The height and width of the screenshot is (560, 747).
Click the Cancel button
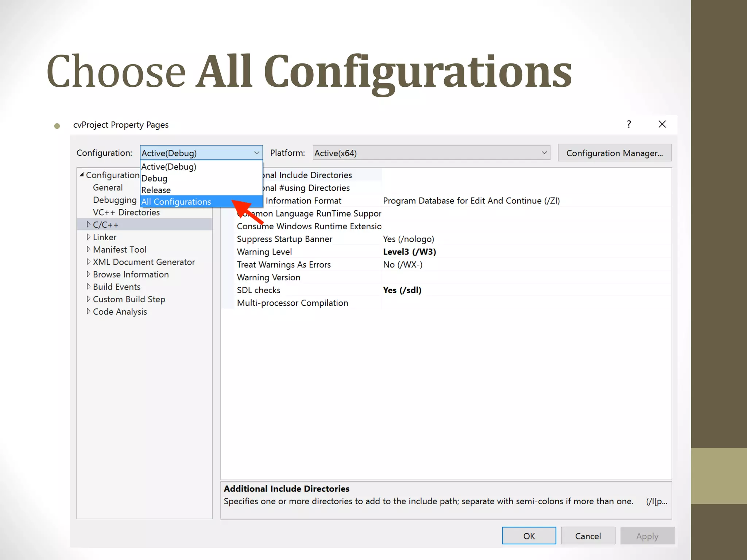tap(588, 536)
